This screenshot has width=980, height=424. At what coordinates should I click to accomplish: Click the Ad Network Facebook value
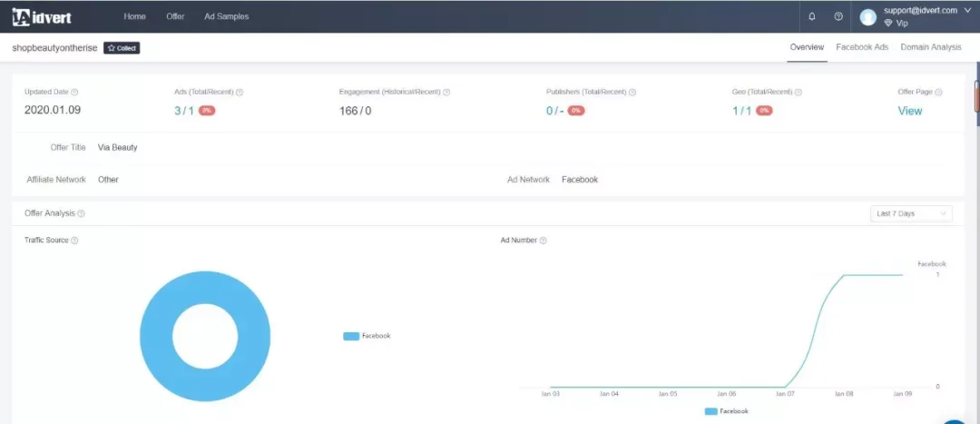tap(579, 180)
